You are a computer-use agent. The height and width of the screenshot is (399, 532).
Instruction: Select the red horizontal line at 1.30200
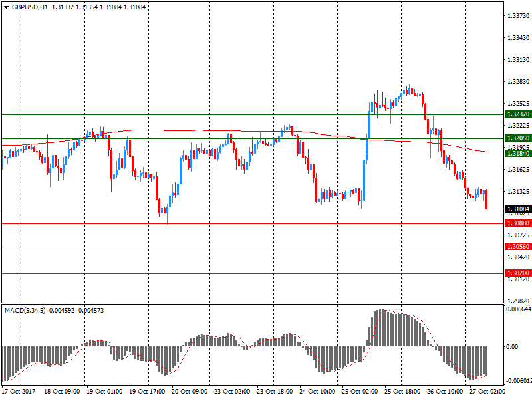tap(253, 273)
